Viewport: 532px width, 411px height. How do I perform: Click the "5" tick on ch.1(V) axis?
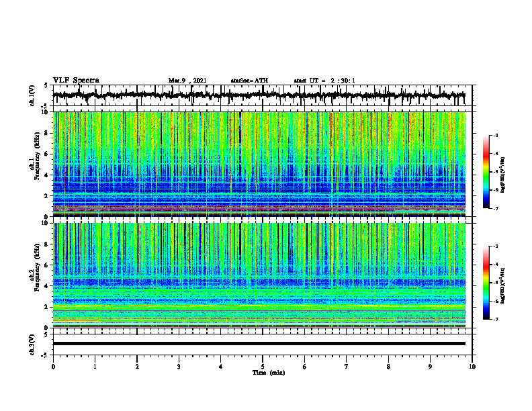(46, 85)
